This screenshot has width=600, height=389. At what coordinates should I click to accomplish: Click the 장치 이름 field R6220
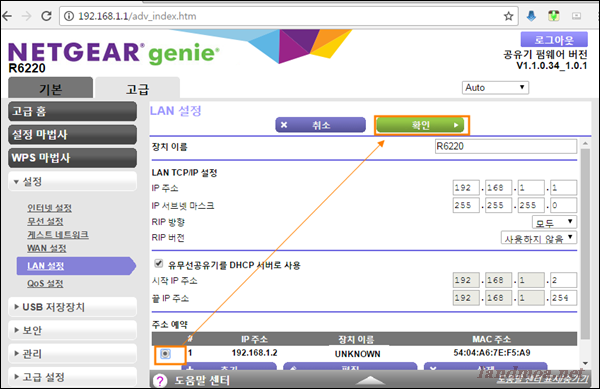(x=506, y=146)
